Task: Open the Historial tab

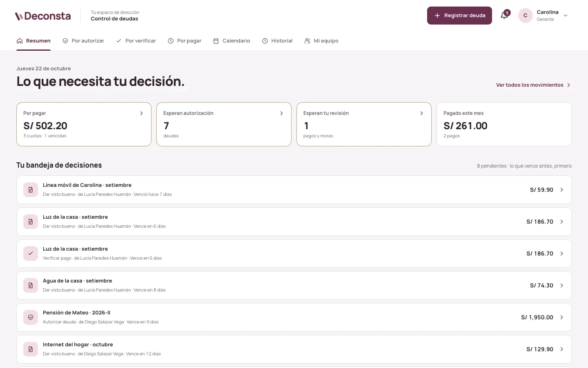Action: (277, 41)
